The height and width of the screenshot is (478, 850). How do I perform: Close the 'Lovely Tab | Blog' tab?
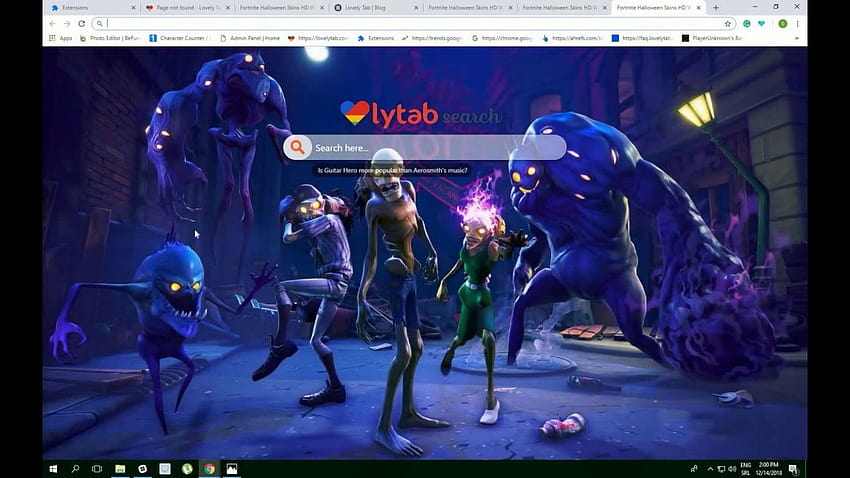point(416,8)
